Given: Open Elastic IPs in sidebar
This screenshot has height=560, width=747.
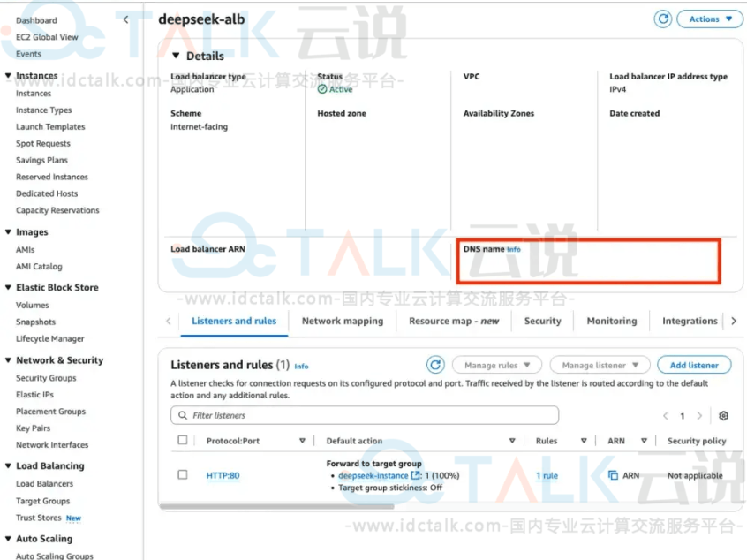Looking at the screenshot, I should (x=34, y=395).
